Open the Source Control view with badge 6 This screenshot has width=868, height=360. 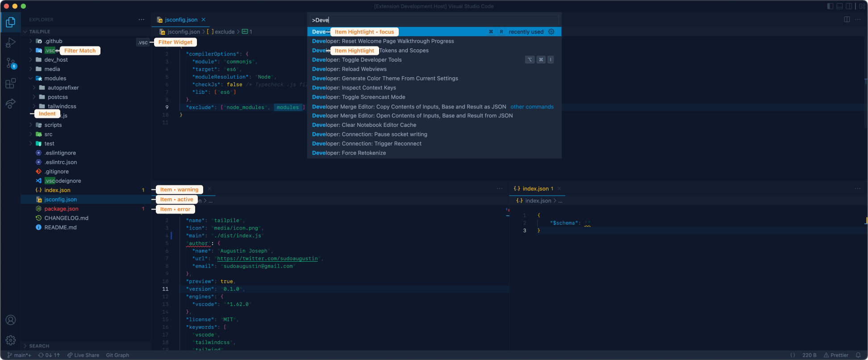(x=11, y=63)
